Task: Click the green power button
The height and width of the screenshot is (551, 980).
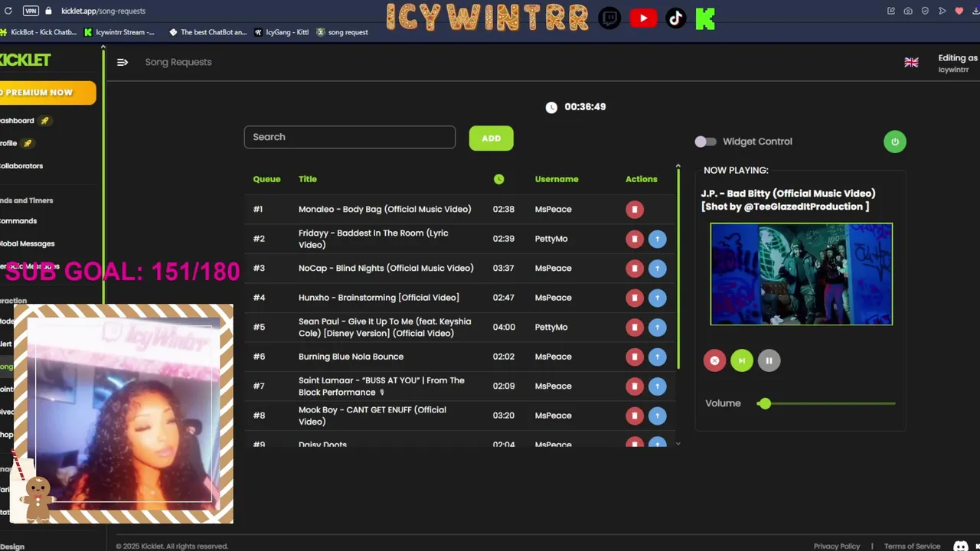Action: tap(895, 142)
